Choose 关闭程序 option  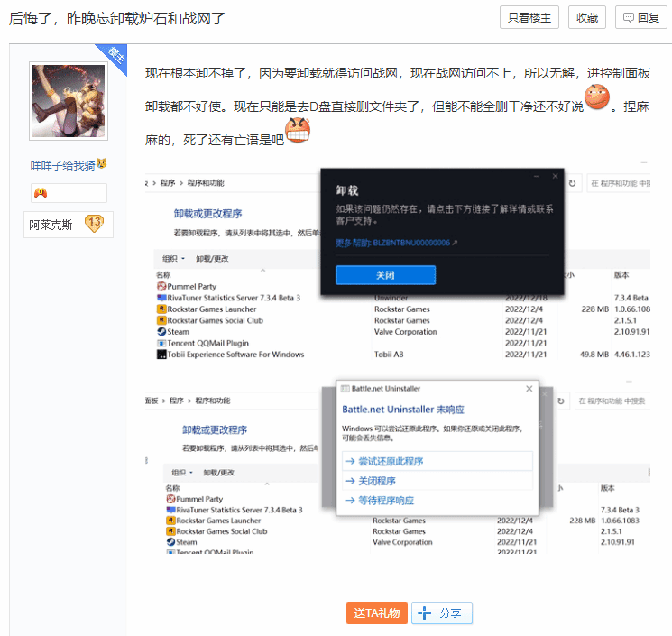[437, 481]
